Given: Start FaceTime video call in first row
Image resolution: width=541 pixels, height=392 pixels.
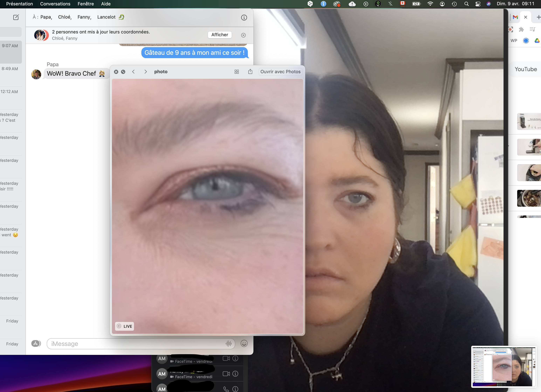Looking at the screenshot, I should [226, 358].
